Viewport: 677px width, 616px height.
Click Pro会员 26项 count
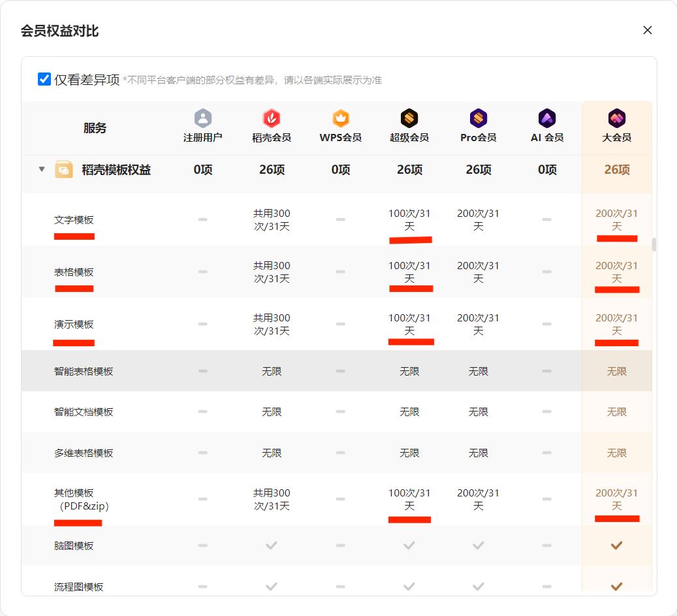(479, 170)
